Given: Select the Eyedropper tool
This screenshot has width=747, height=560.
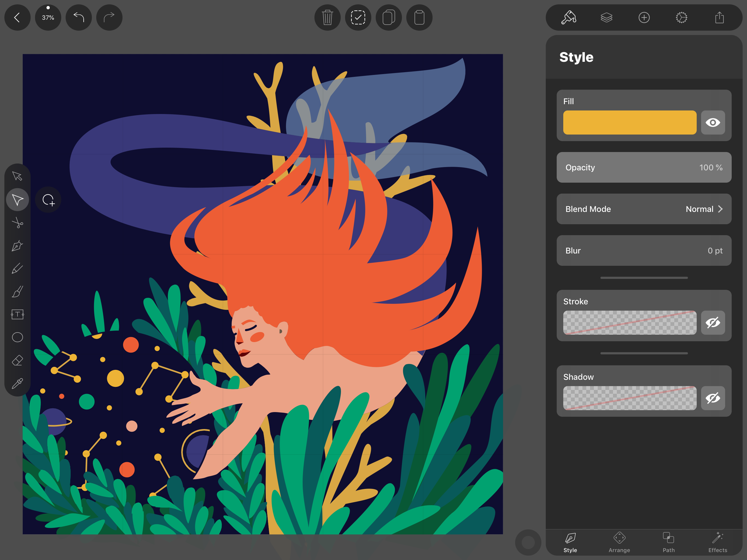Looking at the screenshot, I should 17,383.
